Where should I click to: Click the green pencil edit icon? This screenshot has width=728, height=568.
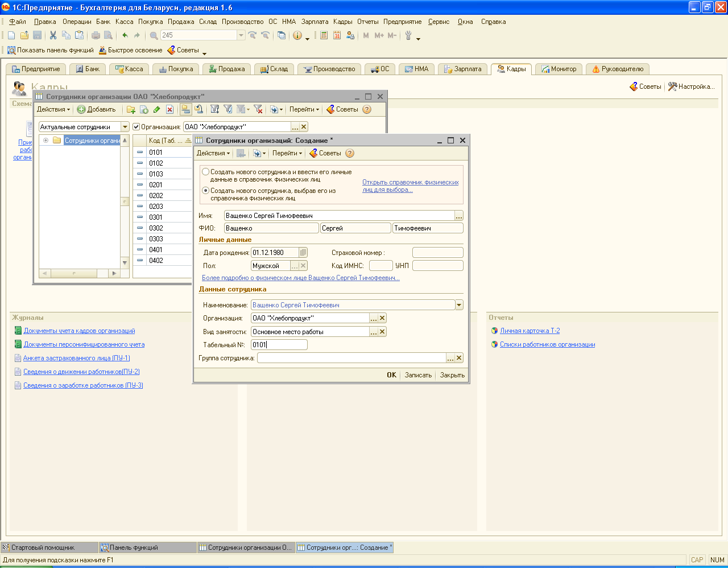coord(156,109)
